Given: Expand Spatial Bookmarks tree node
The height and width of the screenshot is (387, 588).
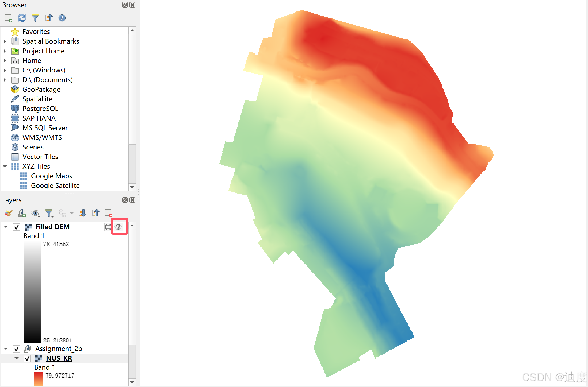Looking at the screenshot, I should pyautogui.click(x=5, y=41).
